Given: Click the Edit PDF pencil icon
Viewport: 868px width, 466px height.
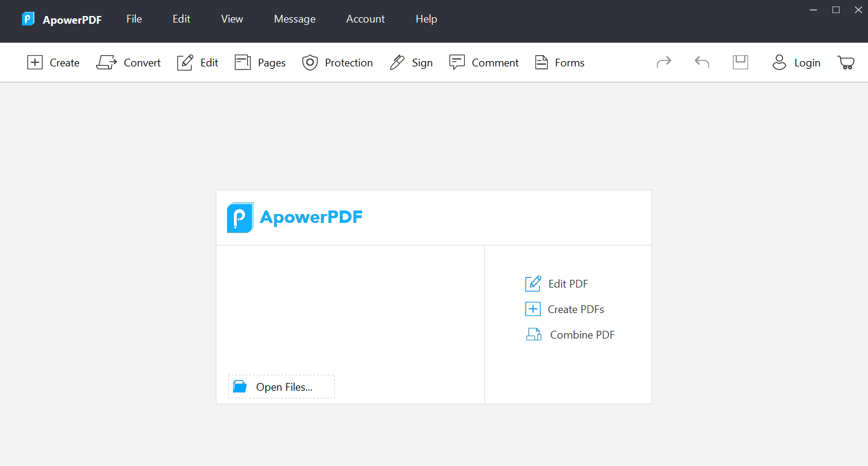Looking at the screenshot, I should coord(533,283).
